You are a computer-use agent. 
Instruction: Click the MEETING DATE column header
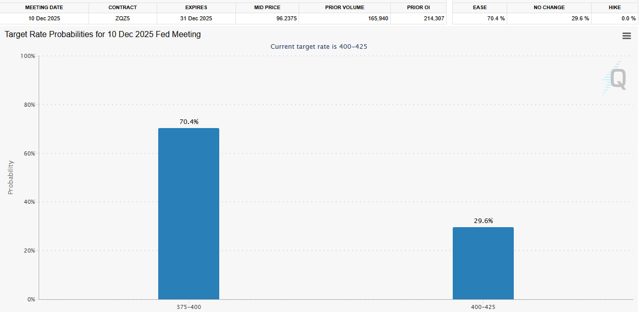click(x=44, y=8)
